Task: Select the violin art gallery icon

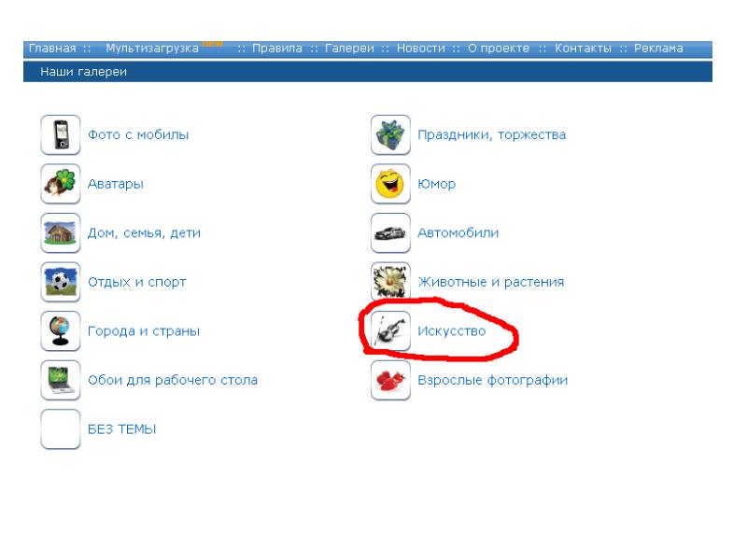Action: click(x=390, y=331)
